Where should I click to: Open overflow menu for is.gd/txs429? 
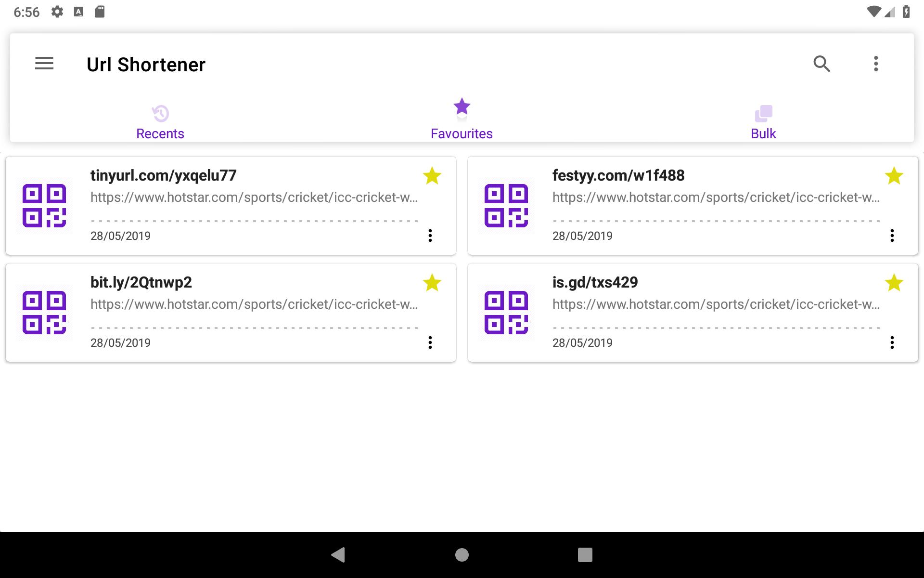(x=891, y=342)
